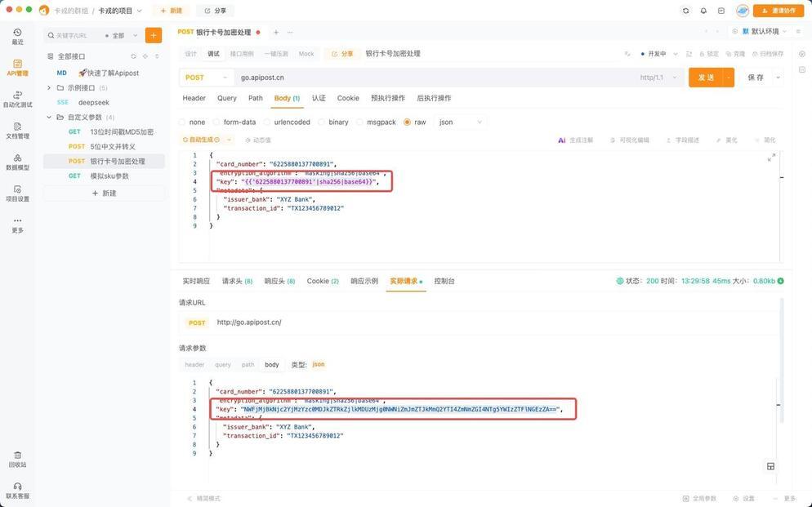
Task: Open the json raw format dropdown
Action: (x=461, y=122)
